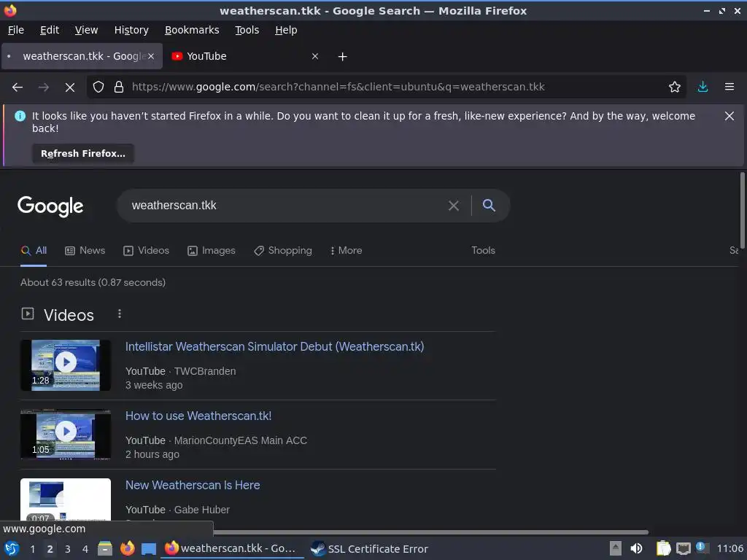The width and height of the screenshot is (747, 560).
Task: Open Firefox application hamburger menu
Action: pos(729,87)
